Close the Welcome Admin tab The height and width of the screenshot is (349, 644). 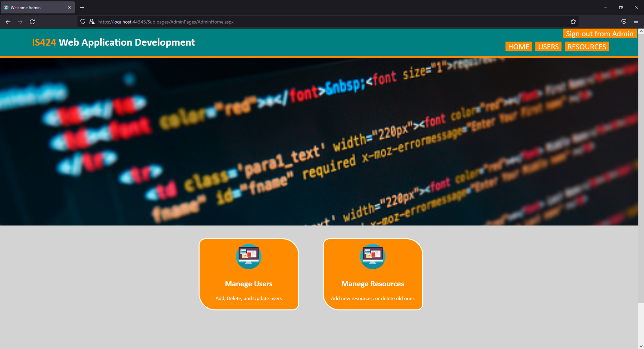(69, 8)
